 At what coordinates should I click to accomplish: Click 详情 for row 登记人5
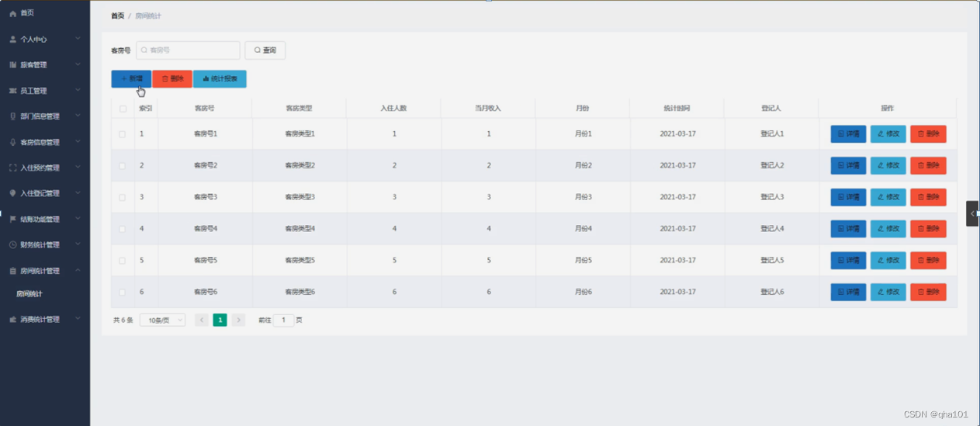848,260
